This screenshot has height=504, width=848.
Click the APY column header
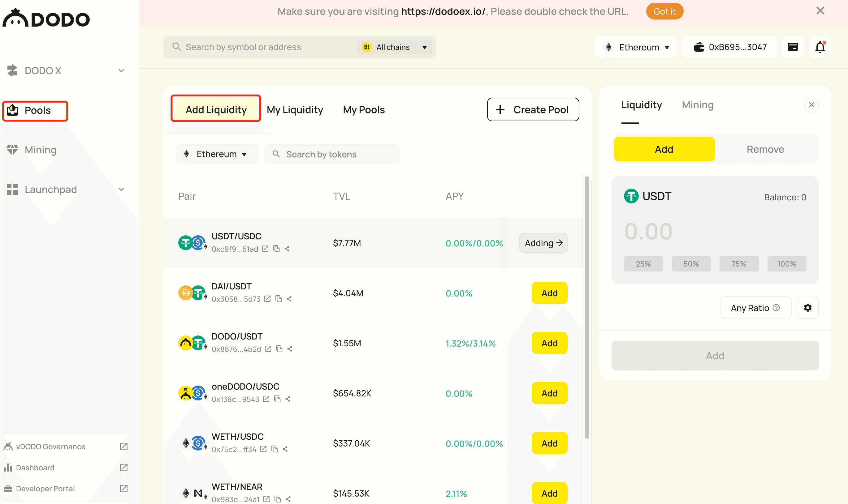click(454, 196)
